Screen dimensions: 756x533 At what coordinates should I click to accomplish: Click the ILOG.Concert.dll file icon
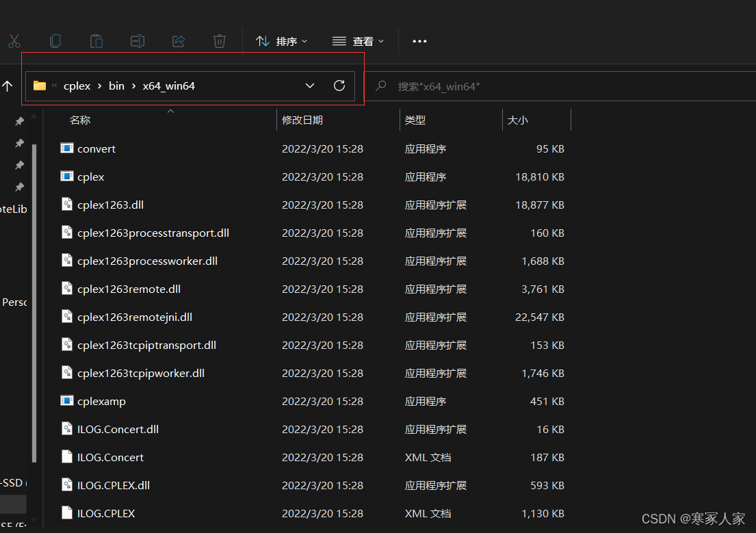click(67, 428)
